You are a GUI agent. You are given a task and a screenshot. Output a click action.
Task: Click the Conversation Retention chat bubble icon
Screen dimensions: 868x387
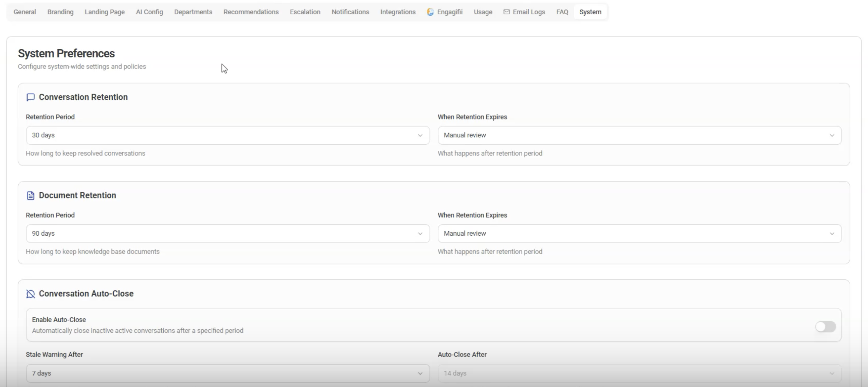tap(31, 97)
